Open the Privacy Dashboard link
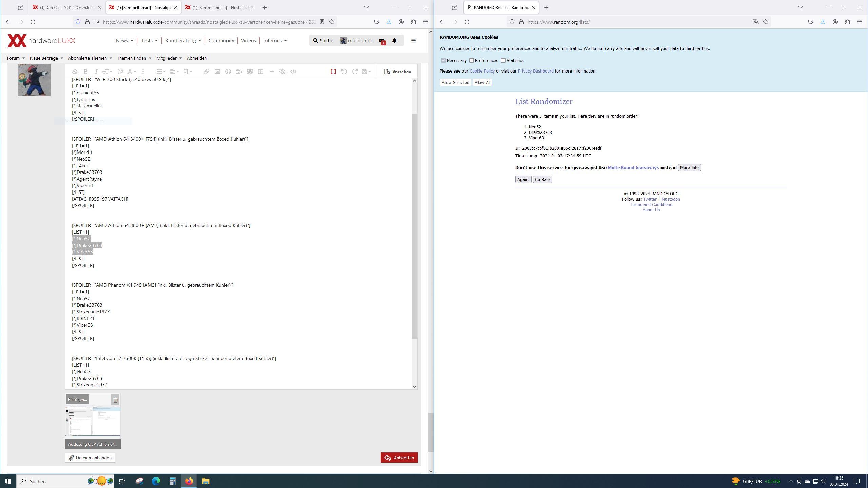Image resolution: width=868 pixels, height=488 pixels. pos(535,71)
